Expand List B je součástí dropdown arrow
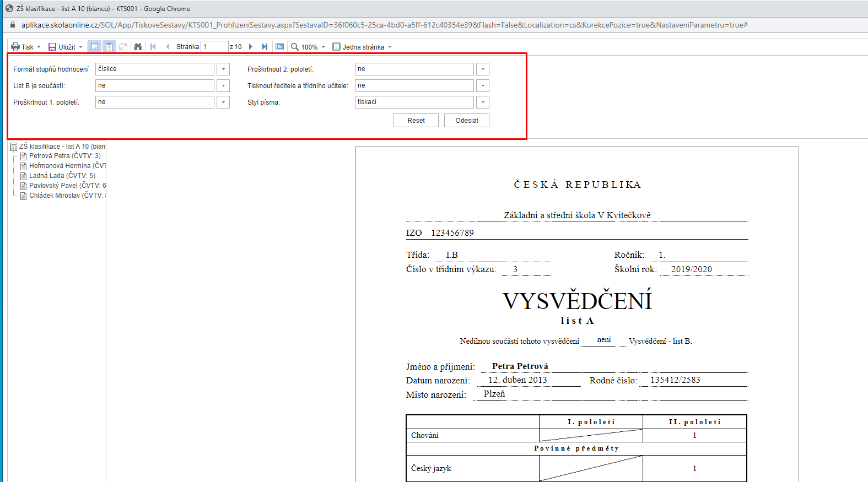The image size is (868, 482). click(223, 85)
